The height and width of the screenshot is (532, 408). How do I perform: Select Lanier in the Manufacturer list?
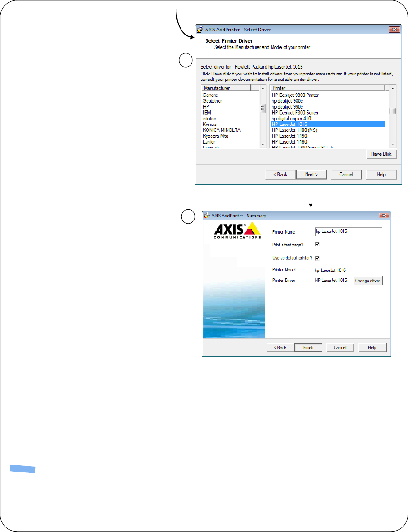tap(209, 142)
